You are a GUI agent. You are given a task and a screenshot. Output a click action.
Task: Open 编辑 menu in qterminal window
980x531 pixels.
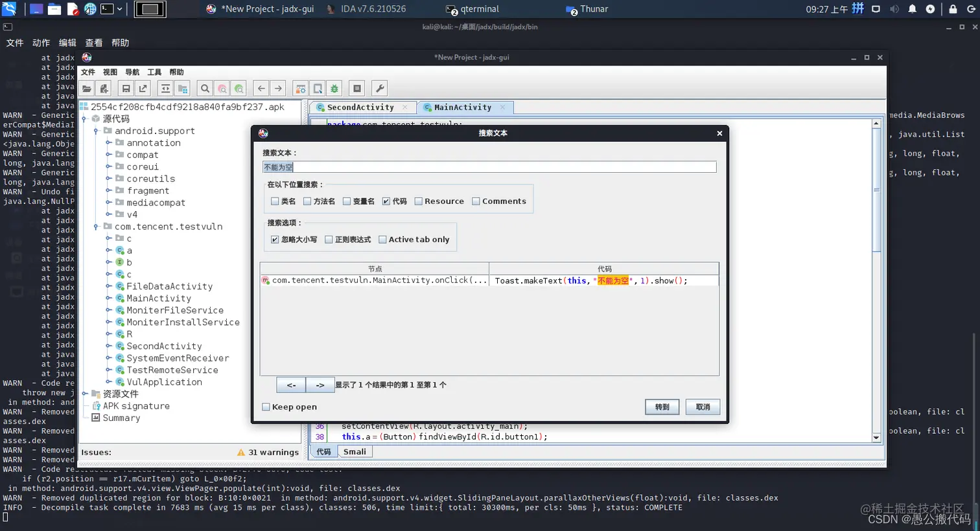(67, 43)
